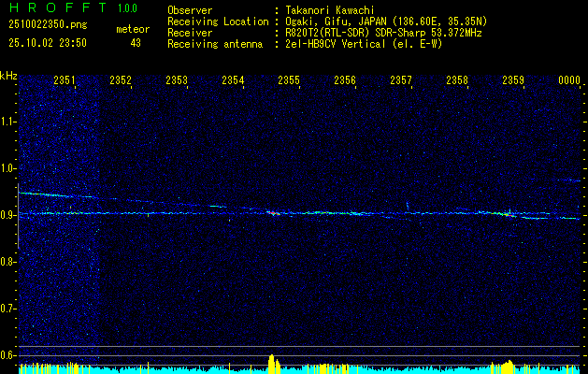Viewport: 588px width, 374px height.
Task: Select the 1.0 kHz axis label
Action: (8, 168)
